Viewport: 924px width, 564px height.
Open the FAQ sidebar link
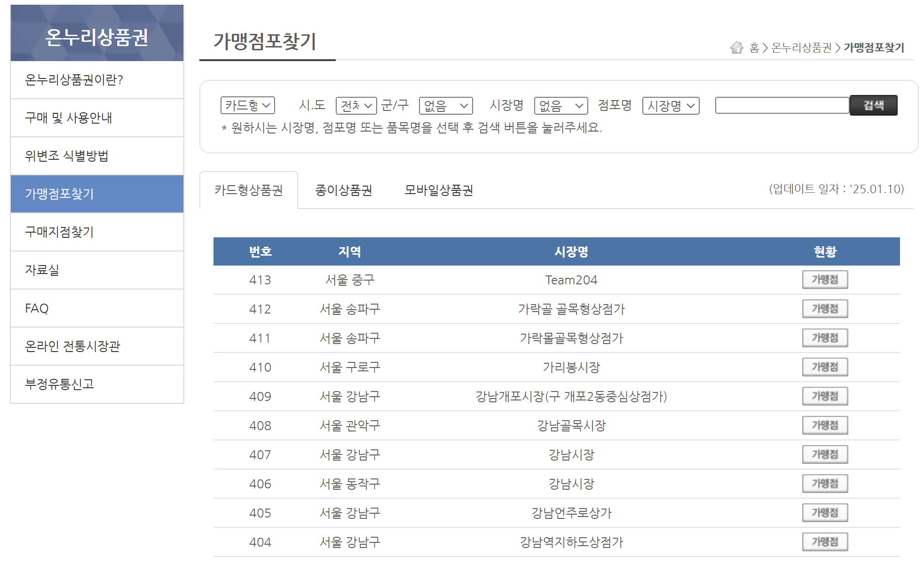click(37, 308)
